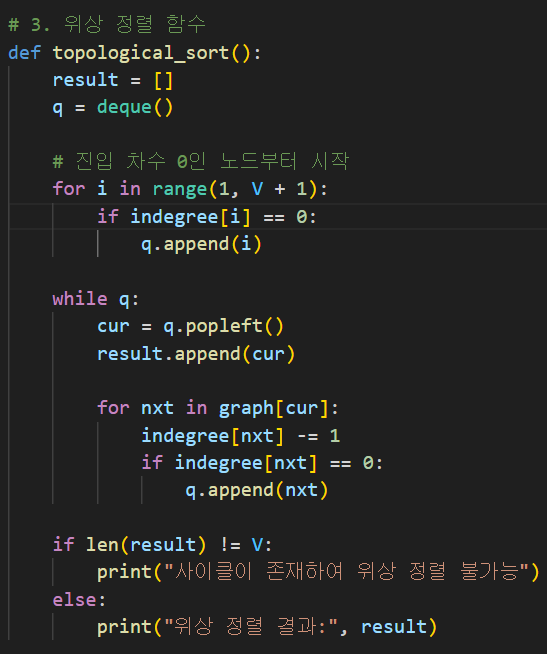Screen dimensions: 547x654
Task: Click the 'def' keyword
Action: tap(24, 53)
